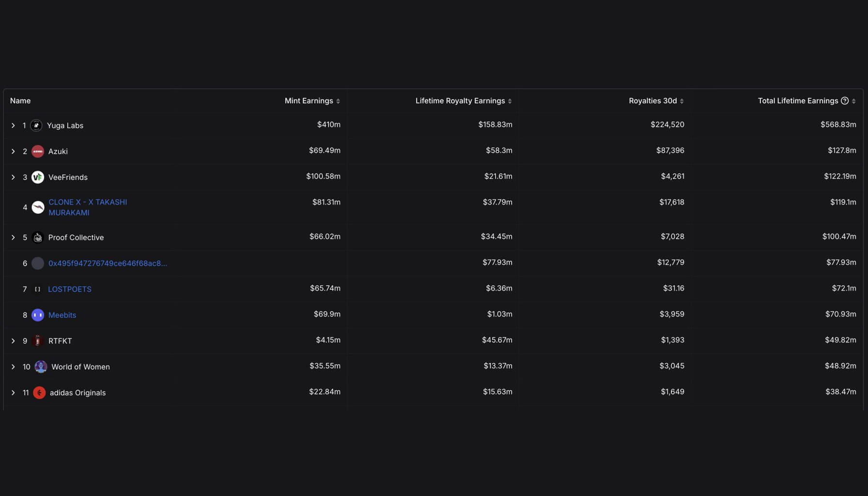Screen dimensions: 868x496
Task: Open the LOSTPOETS collection link
Action: click(70, 289)
